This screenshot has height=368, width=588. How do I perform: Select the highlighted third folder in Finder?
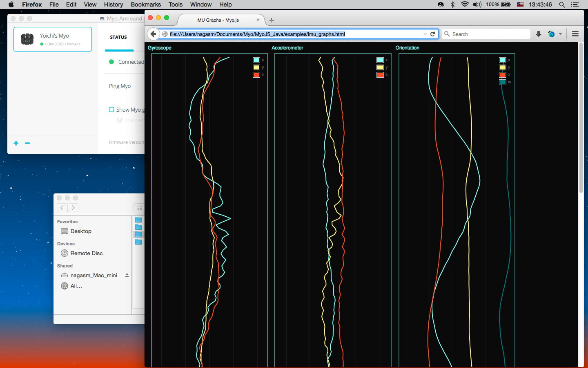click(x=138, y=234)
